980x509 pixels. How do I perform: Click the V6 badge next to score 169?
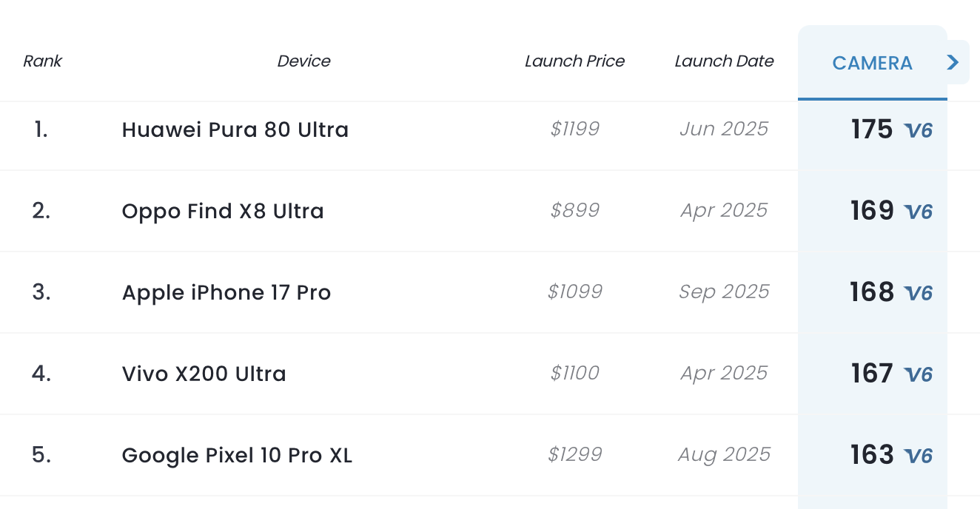919,212
